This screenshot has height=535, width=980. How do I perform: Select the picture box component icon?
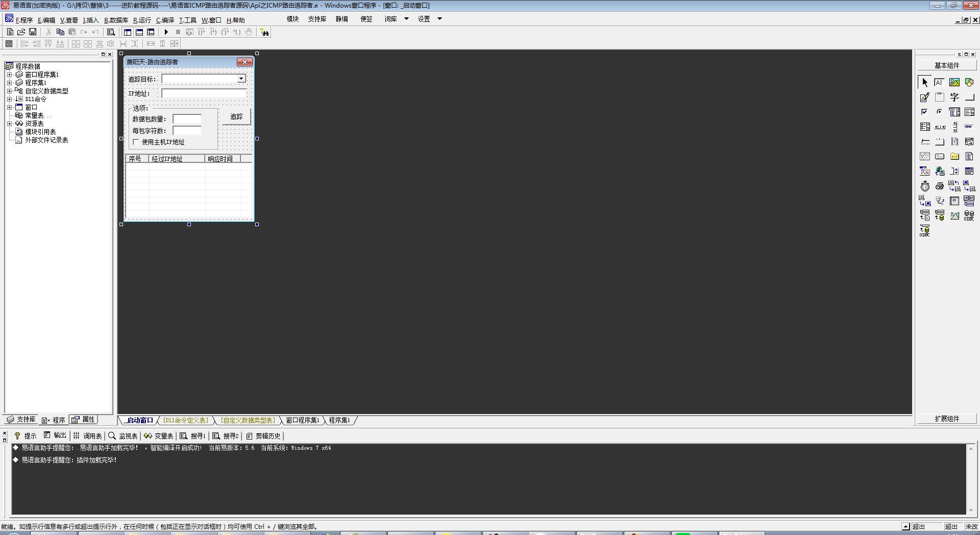pyautogui.click(x=954, y=82)
